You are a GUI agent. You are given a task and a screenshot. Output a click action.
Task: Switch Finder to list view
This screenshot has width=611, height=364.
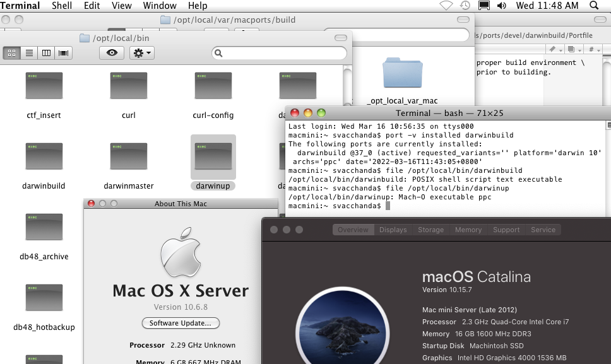[x=29, y=53]
